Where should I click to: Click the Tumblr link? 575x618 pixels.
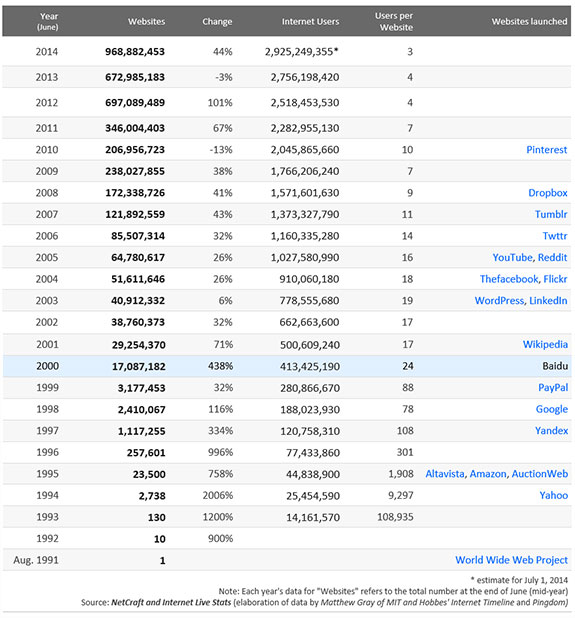pyautogui.click(x=551, y=214)
